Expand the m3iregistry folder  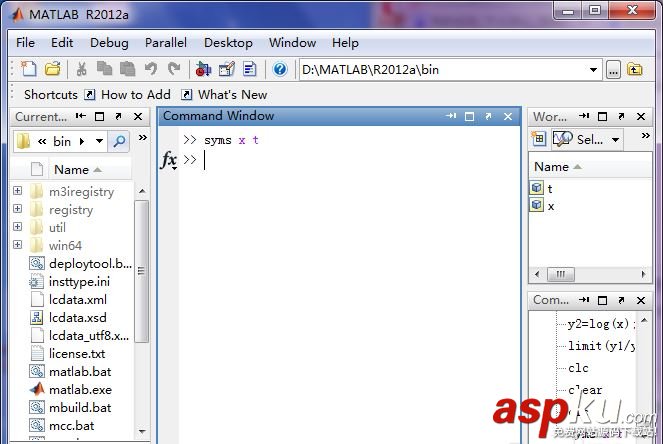click(x=17, y=191)
